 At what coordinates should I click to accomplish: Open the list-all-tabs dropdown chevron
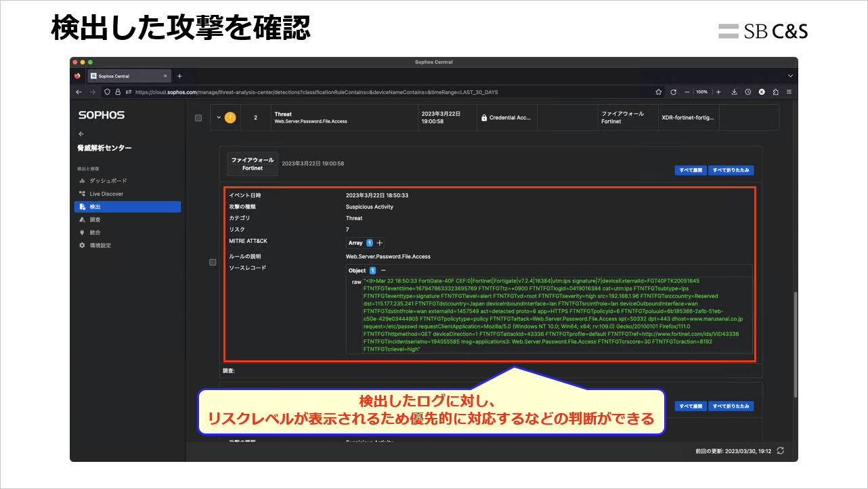point(790,76)
